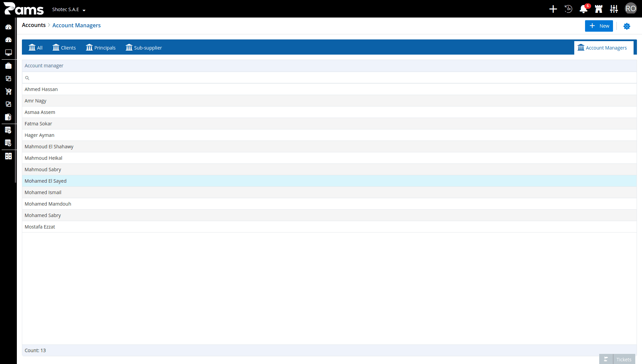
Task: Open the sliders settings icon in header
Action: pyautogui.click(x=614, y=9)
